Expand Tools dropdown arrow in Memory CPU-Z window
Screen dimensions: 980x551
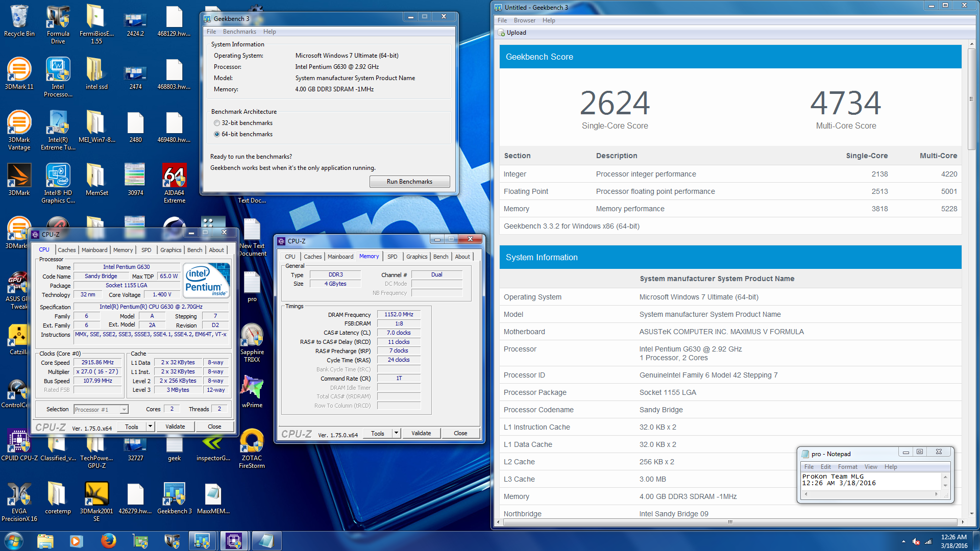point(396,433)
